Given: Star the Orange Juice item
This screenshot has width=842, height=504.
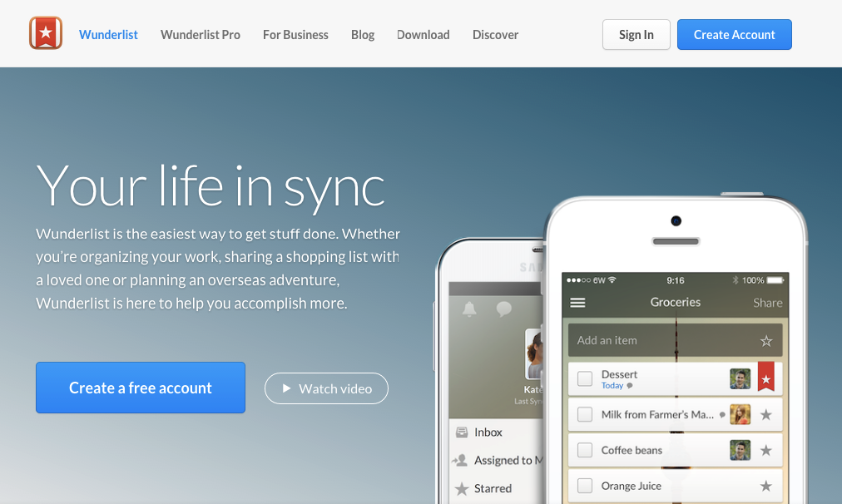Looking at the screenshot, I should pyautogui.click(x=766, y=486).
